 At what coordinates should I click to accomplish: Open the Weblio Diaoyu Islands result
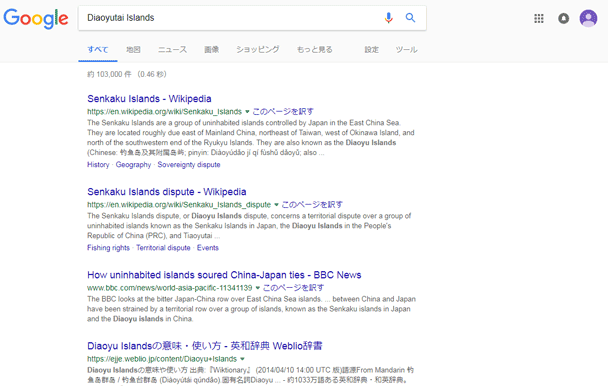[205, 346]
